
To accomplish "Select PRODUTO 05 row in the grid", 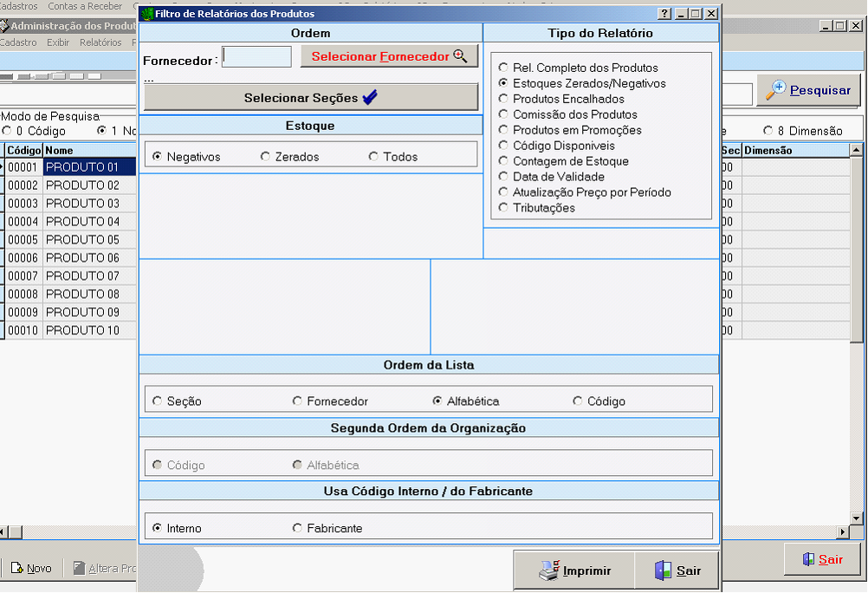I will coord(82,239).
